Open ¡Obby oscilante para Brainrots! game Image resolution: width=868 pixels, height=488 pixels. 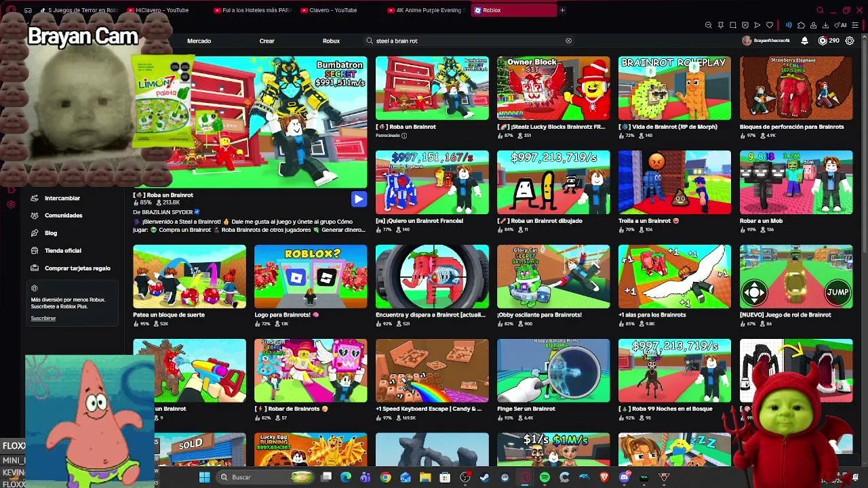(553, 277)
